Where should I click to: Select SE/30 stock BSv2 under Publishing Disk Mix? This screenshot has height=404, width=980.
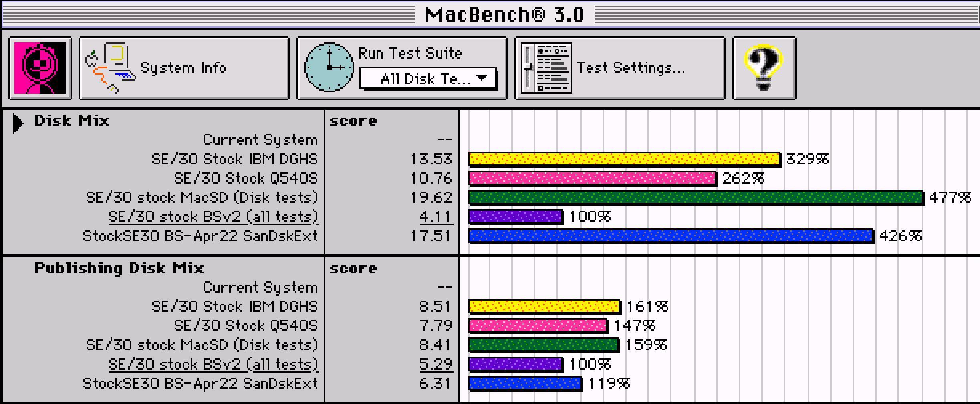[213, 364]
